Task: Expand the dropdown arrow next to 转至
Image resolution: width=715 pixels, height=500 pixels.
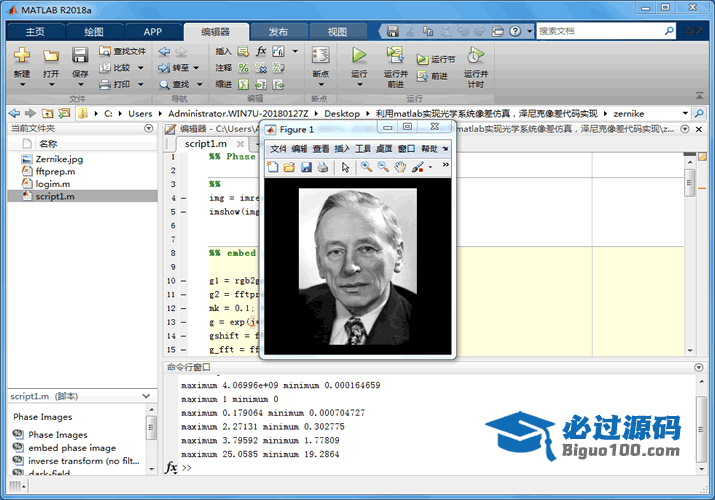Action: pos(196,68)
